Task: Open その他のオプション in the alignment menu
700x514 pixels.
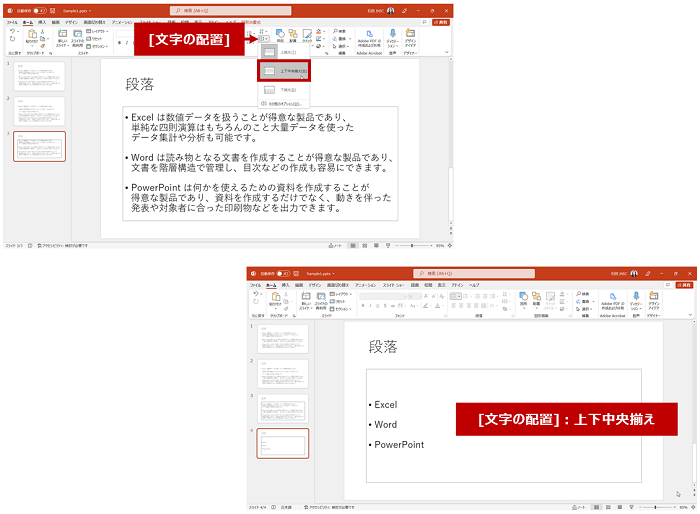Action: [283, 103]
